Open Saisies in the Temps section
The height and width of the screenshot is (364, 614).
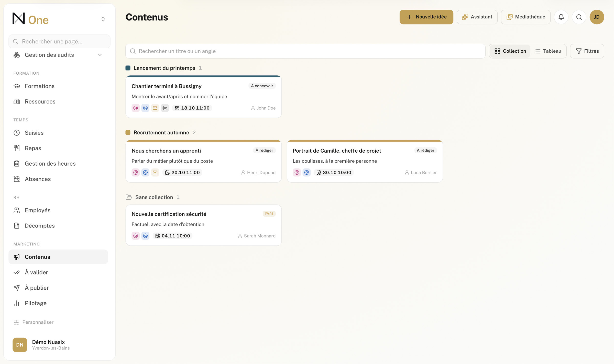[58, 133]
